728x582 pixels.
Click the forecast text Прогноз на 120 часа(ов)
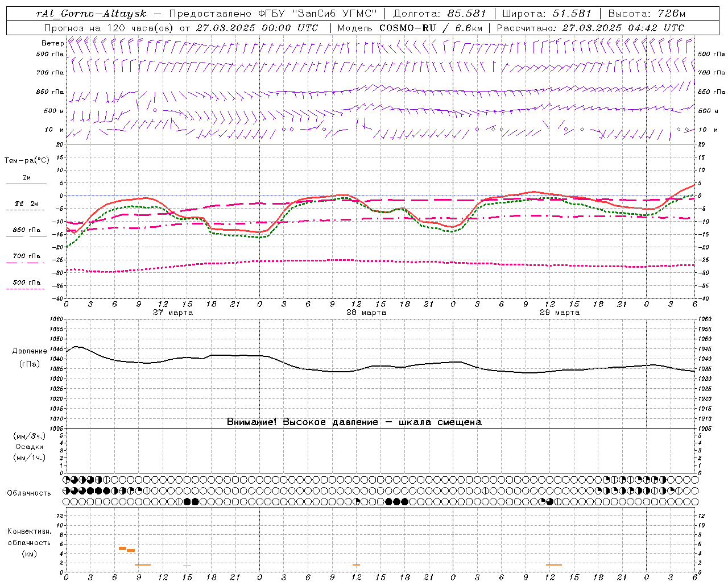109,28
